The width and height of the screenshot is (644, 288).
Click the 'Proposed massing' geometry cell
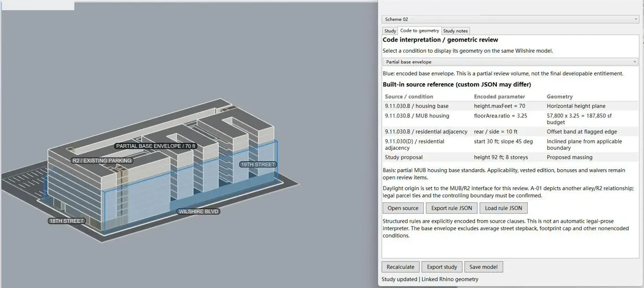570,157
